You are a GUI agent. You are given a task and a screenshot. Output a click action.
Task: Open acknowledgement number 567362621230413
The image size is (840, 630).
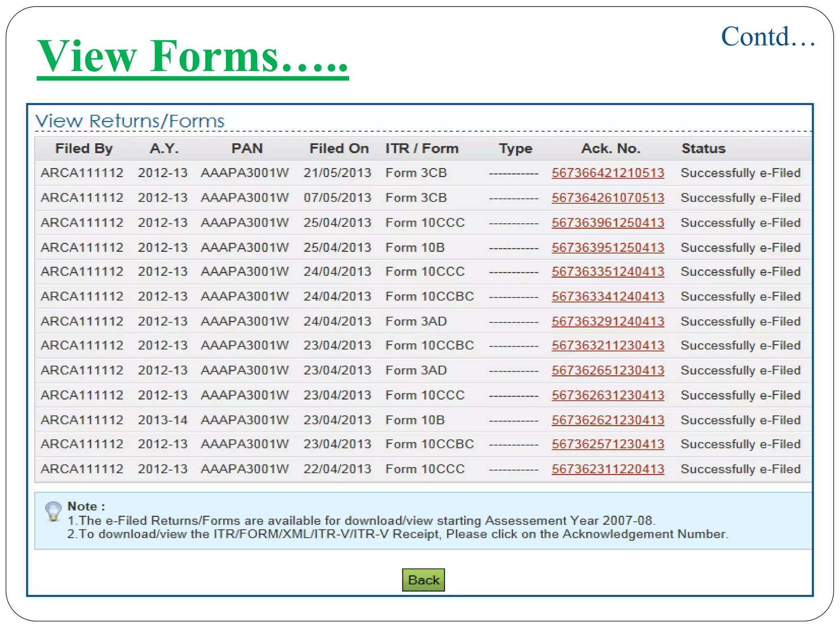608,420
